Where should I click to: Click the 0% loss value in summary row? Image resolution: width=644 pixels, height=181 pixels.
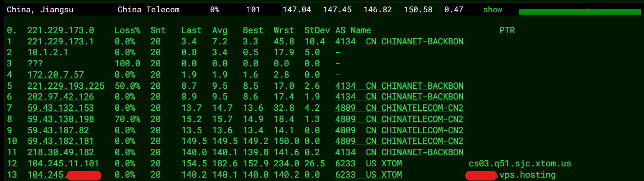coord(215,10)
